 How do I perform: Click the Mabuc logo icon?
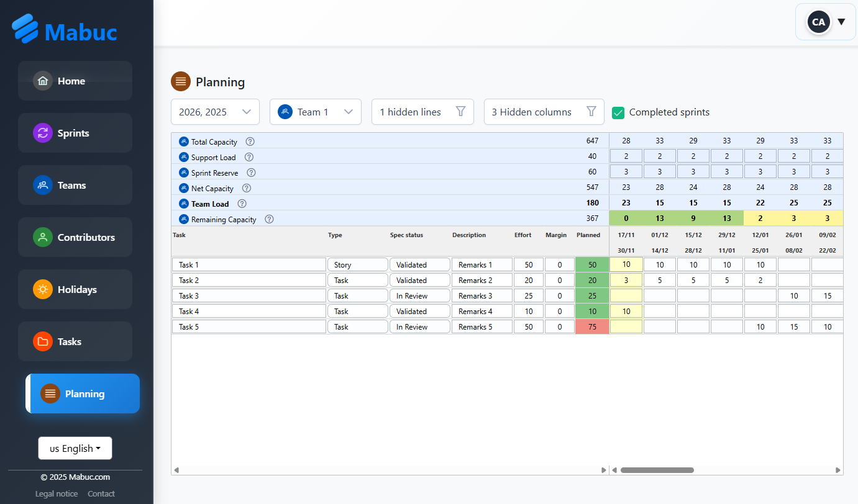25,29
